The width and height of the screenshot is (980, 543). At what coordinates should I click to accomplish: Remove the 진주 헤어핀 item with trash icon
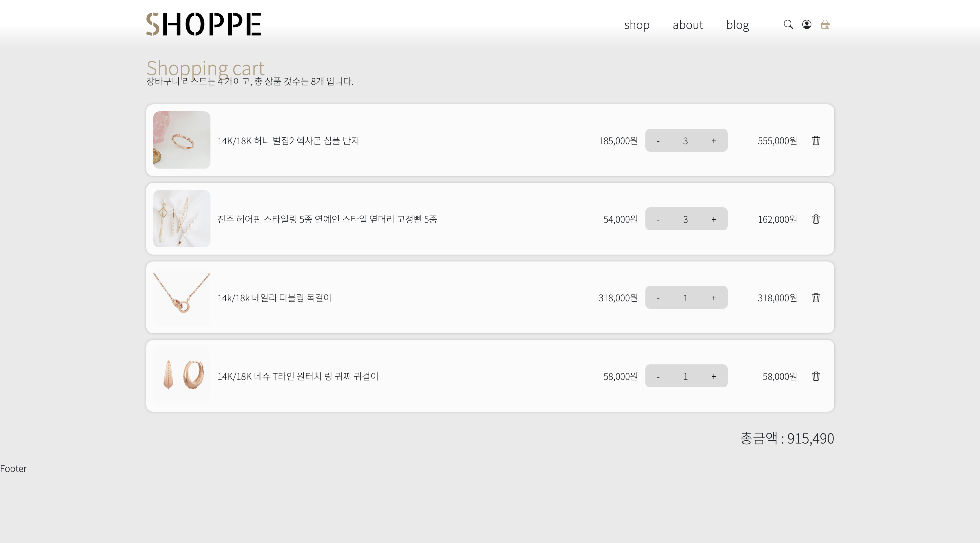pos(816,219)
